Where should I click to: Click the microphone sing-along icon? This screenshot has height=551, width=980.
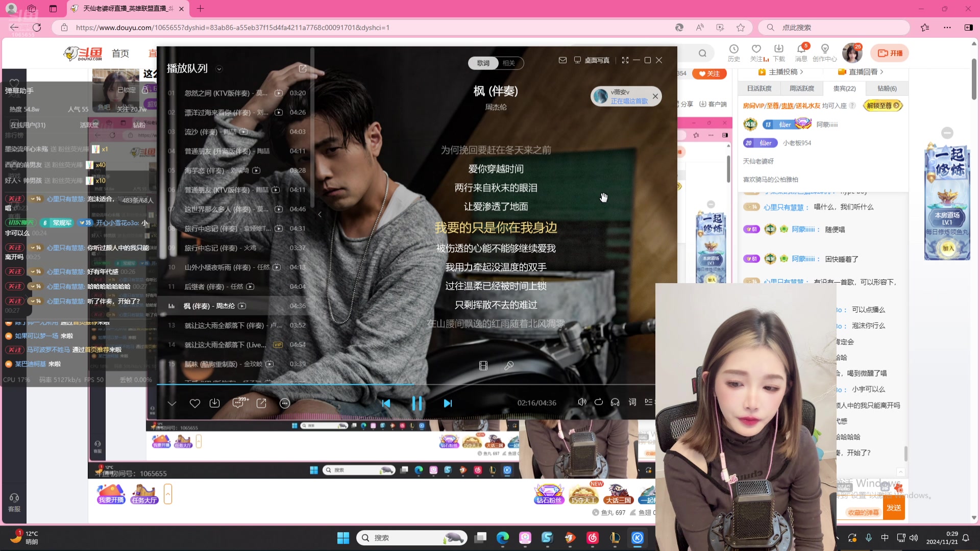(509, 365)
